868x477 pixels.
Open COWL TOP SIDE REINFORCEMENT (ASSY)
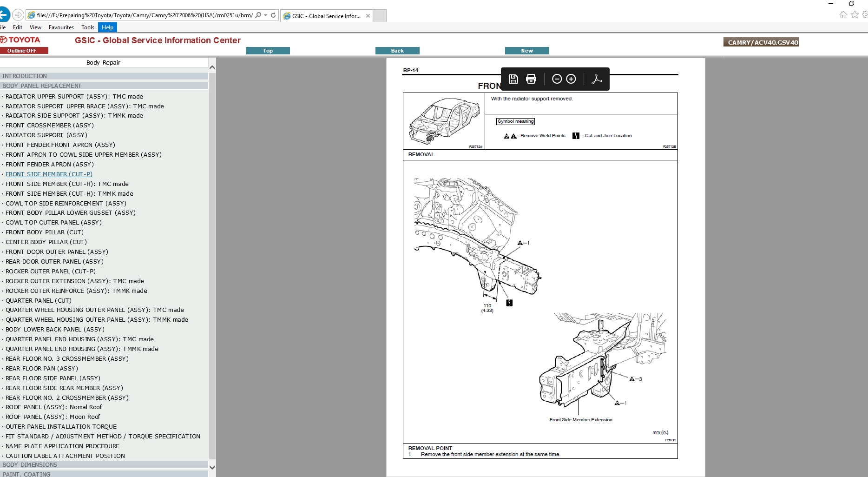(66, 203)
